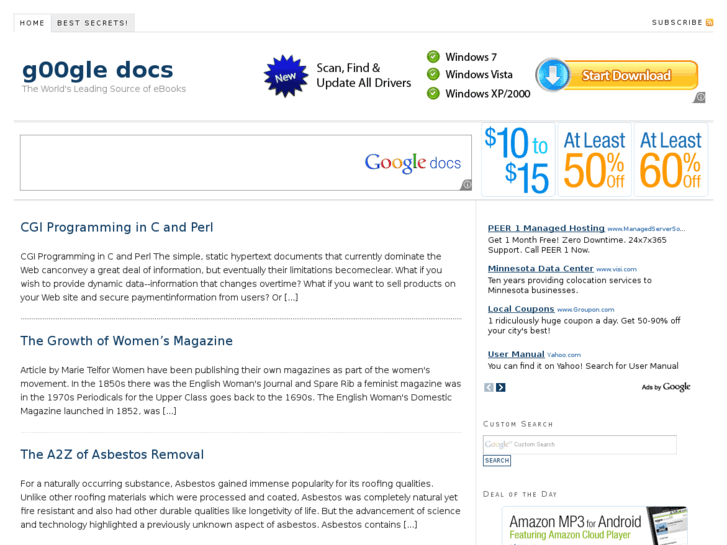The width and height of the screenshot is (727, 545).
Task: Open The A2Z of Asbestos Removal article
Action: (x=112, y=455)
